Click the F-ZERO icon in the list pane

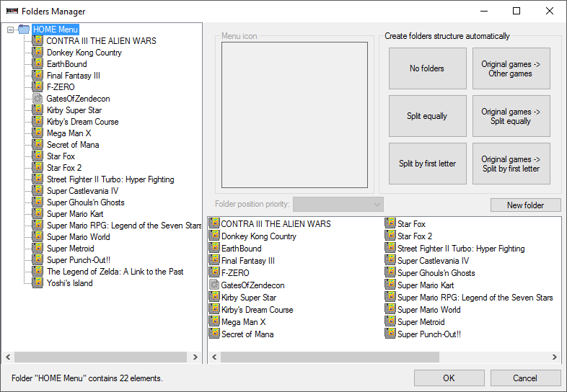(x=214, y=273)
